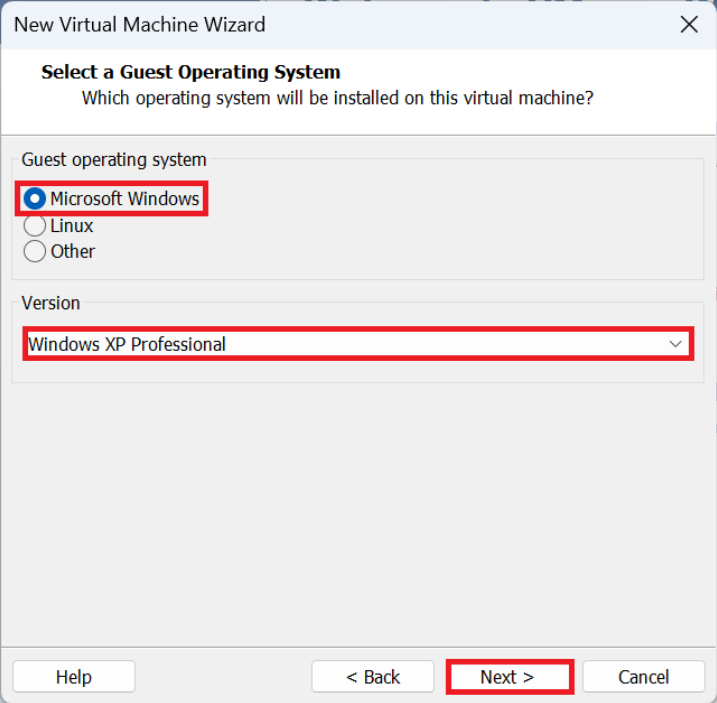
Task: Go back with the < Back button
Action: click(x=373, y=676)
